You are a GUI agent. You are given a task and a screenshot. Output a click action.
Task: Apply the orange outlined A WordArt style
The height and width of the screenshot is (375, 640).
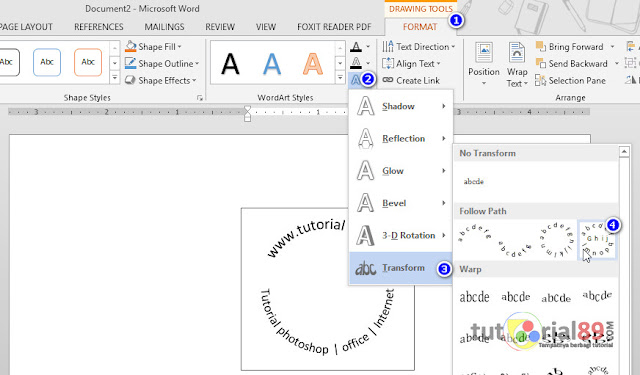(x=313, y=64)
